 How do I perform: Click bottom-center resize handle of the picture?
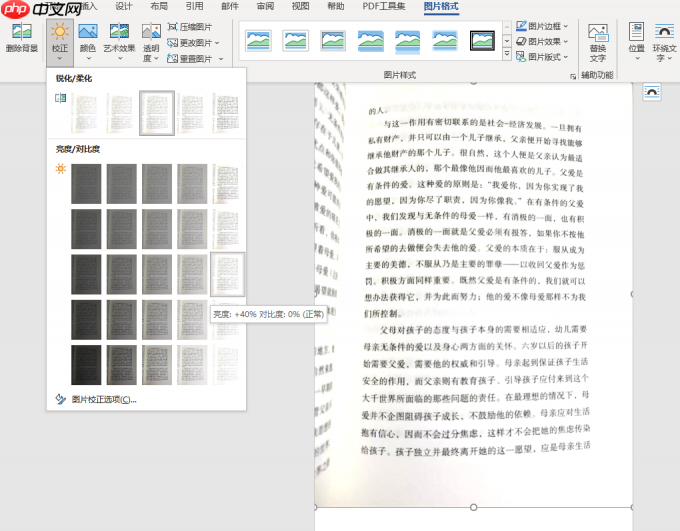click(474, 507)
